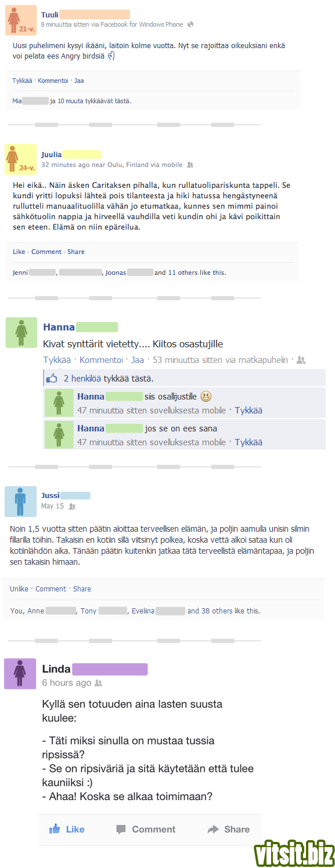Click the friends icon next to May 15
Viewport: 335px width, 868px height.
click(72, 506)
